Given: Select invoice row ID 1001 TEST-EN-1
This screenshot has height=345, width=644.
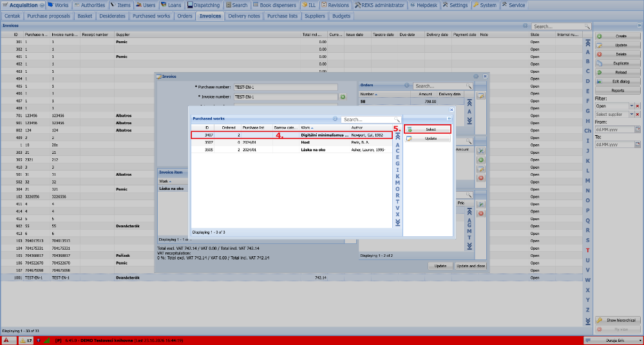Looking at the screenshot, I should click(291, 277).
